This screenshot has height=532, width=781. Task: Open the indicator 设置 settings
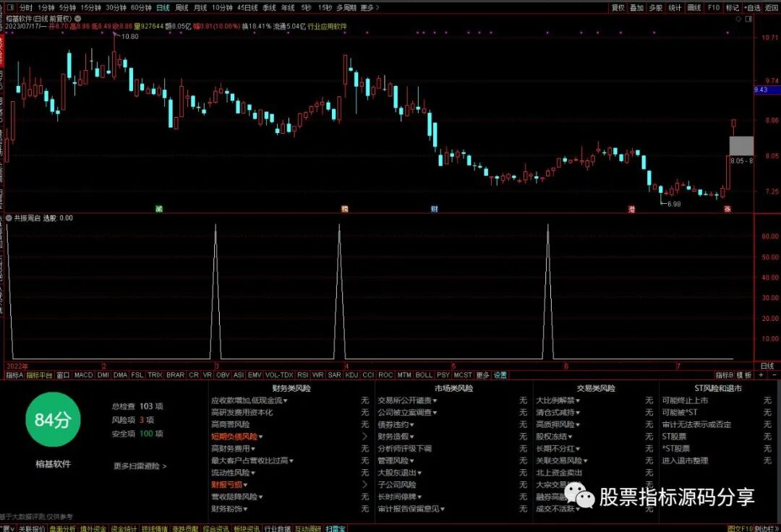tap(500, 374)
